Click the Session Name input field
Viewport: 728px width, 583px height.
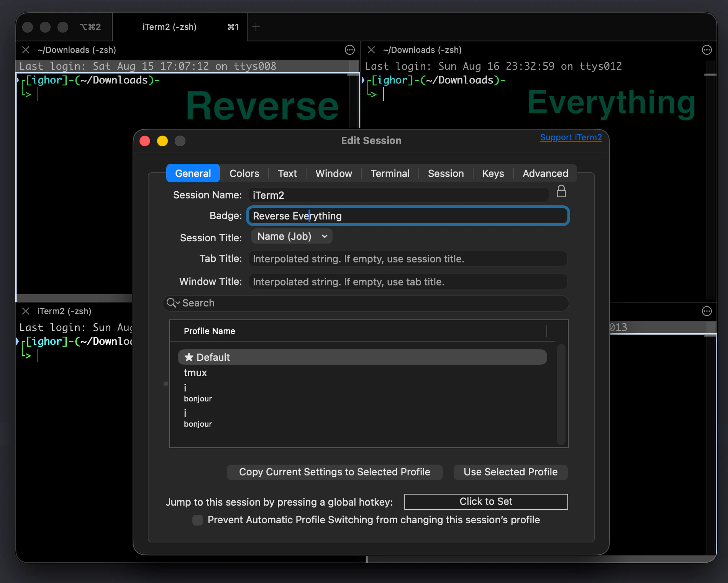tap(398, 195)
